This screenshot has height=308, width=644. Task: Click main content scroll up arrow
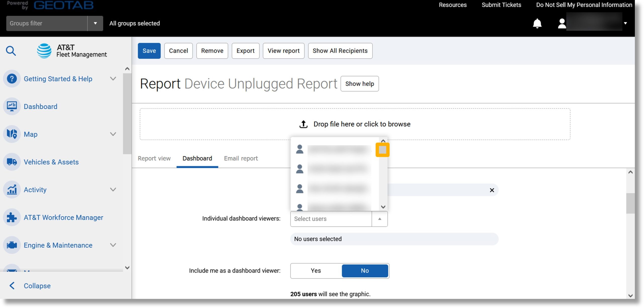pyautogui.click(x=630, y=172)
